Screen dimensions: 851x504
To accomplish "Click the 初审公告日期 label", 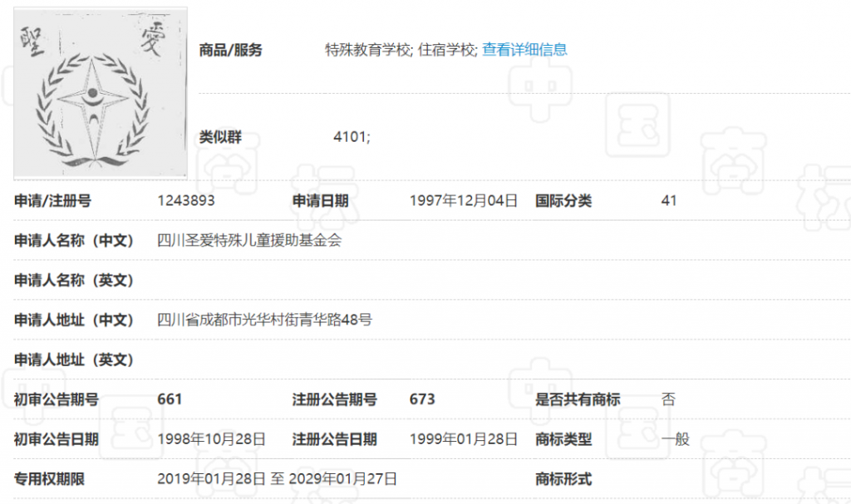I will 57,439.
